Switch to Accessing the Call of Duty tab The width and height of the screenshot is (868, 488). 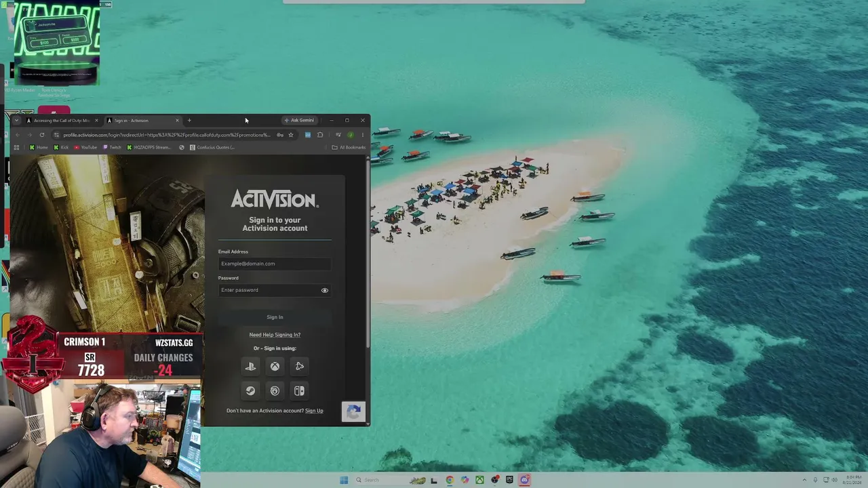pos(62,121)
